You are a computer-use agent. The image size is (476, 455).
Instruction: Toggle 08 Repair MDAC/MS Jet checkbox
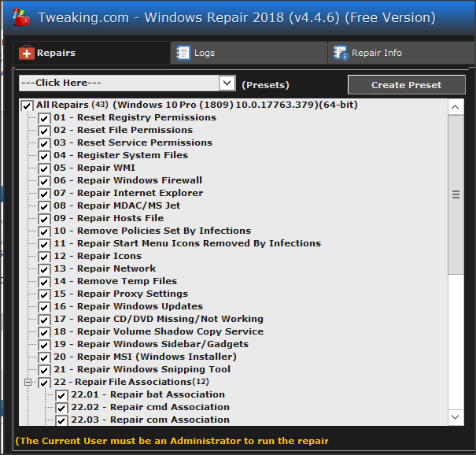pos(44,206)
